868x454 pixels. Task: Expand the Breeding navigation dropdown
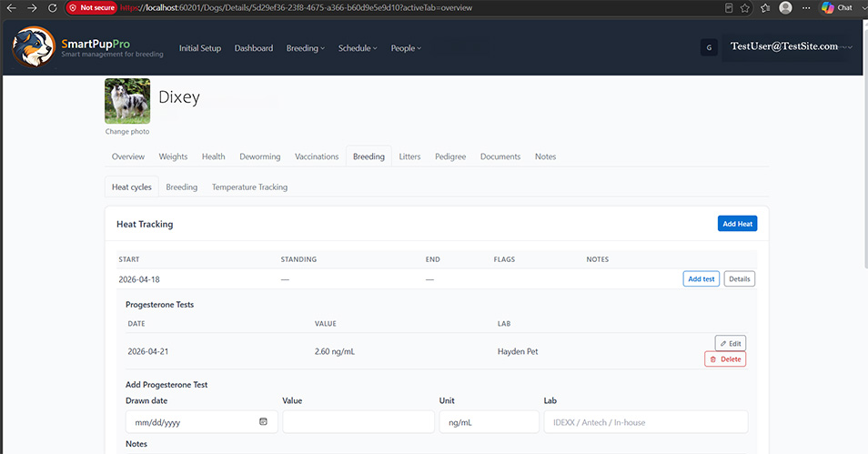click(306, 48)
